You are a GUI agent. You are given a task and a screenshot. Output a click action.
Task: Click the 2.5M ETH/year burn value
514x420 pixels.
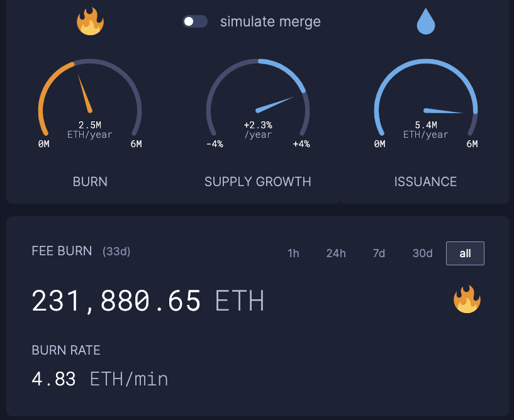(x=90, y=130)
